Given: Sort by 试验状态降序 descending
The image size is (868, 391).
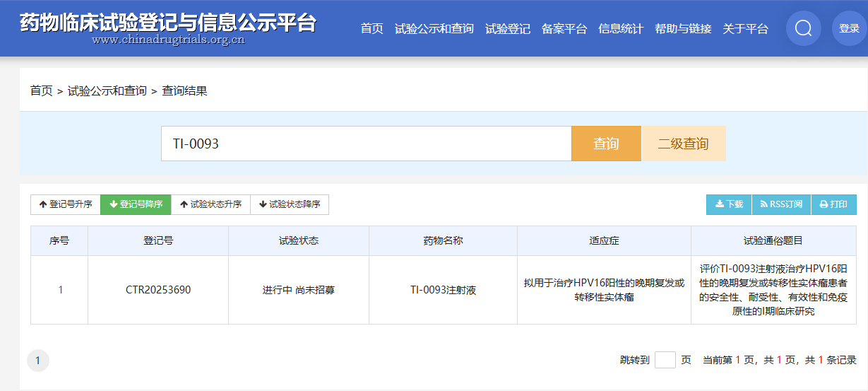Looking at the screenshot, I should pyautogui.click(x=290, y=204).
